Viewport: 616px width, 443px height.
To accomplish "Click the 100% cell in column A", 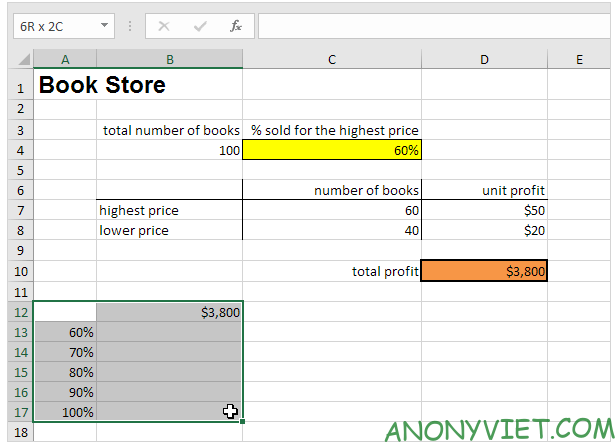I will point(65,412).
